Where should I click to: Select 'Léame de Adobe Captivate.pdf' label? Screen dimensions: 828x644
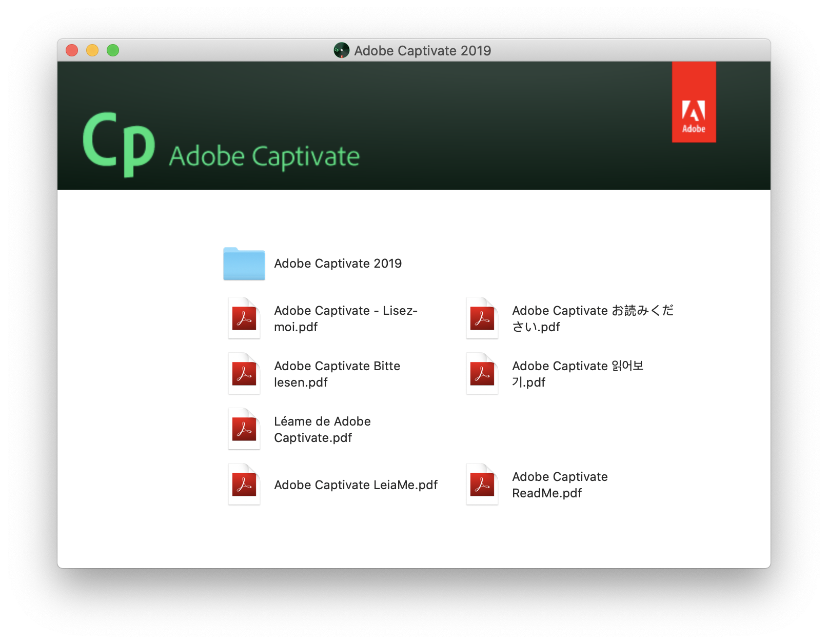322,429
